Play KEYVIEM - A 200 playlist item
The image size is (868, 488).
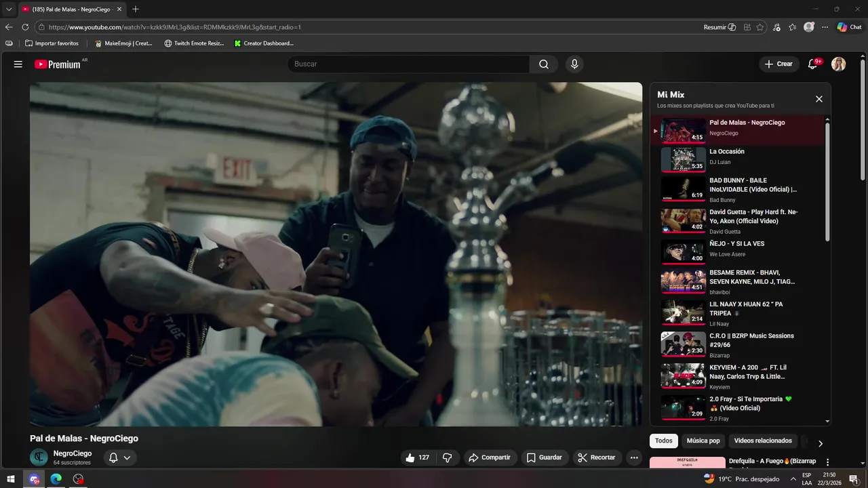click(738, 376)
